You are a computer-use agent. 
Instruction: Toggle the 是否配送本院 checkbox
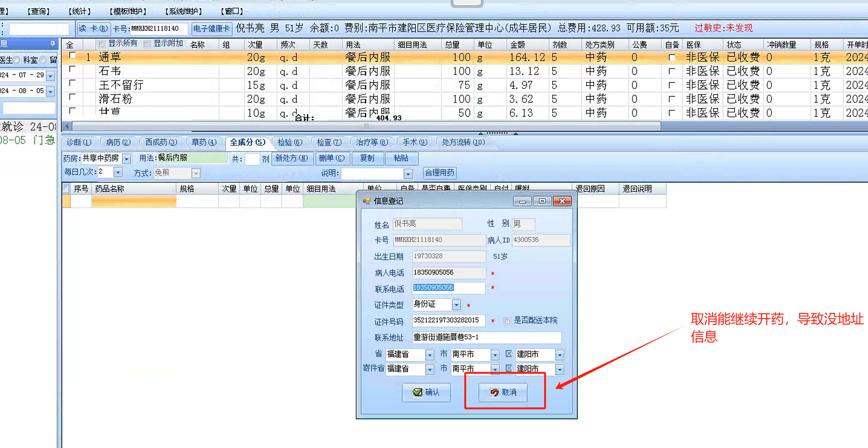pos(507,321)
